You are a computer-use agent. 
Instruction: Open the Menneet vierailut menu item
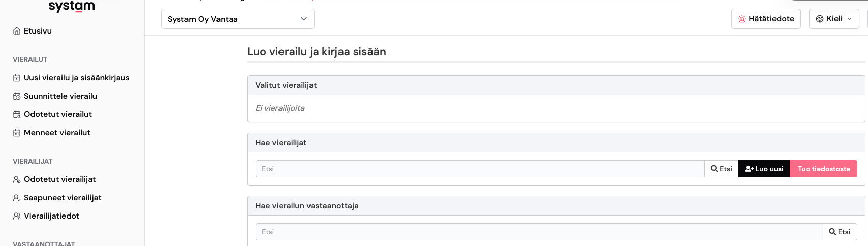click(57, 133)
